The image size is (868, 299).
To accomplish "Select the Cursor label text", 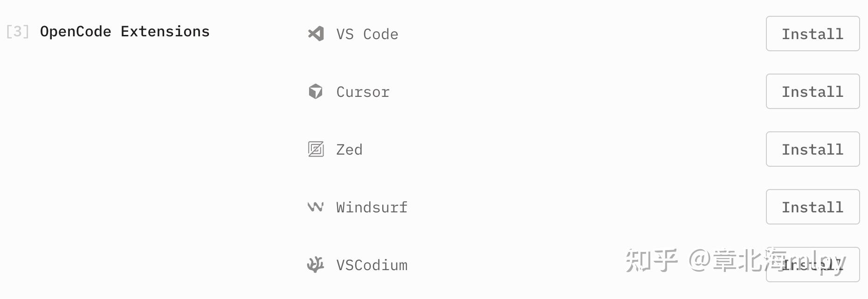I will point(363,91).
